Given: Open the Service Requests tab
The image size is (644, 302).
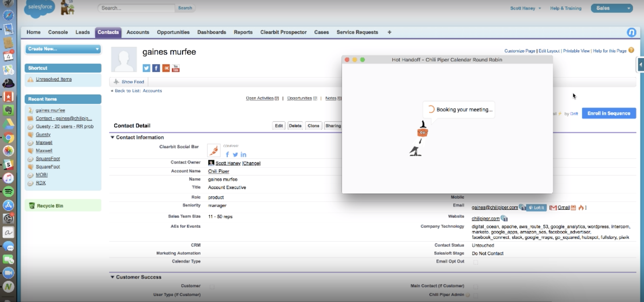Looking at the screenshot, I should click(357, 32).
